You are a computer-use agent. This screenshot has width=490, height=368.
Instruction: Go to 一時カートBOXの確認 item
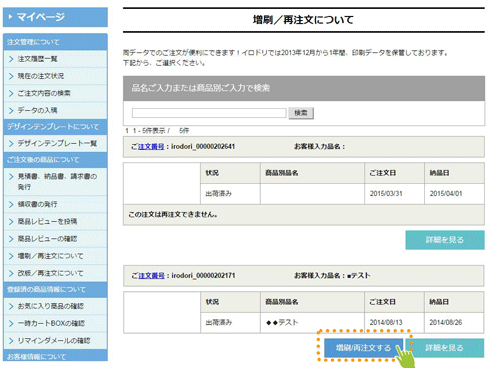coord(55,323)
